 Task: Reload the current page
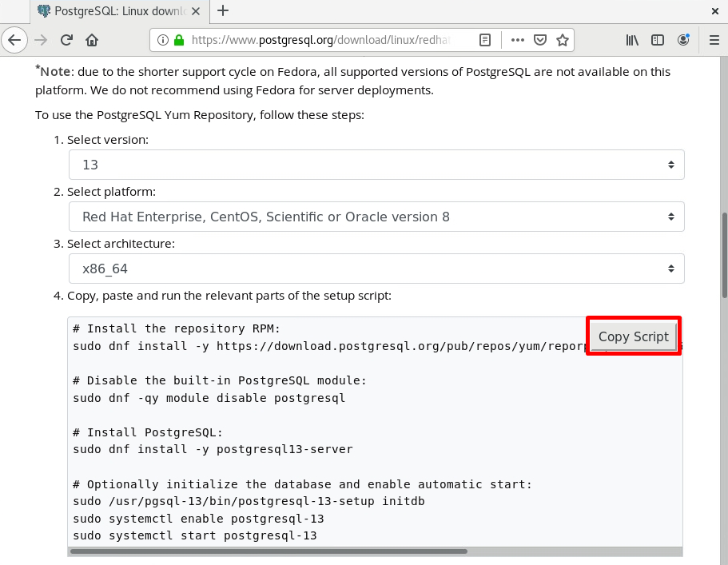[x=66, y=40]
